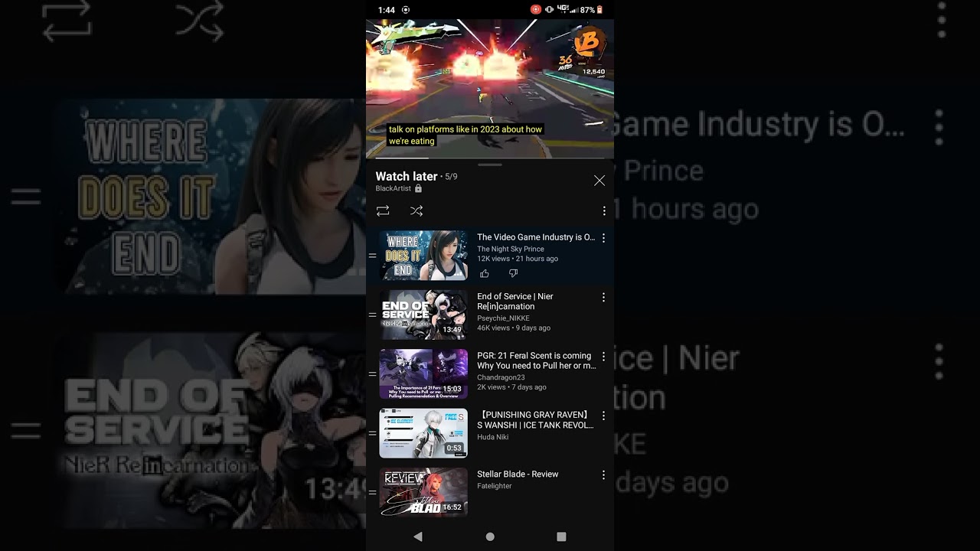The width and height of the screenshot is (980, 551).
Task: Open Wanshi Ice Tank video thumbnail
Action: [x=423, y=433]
